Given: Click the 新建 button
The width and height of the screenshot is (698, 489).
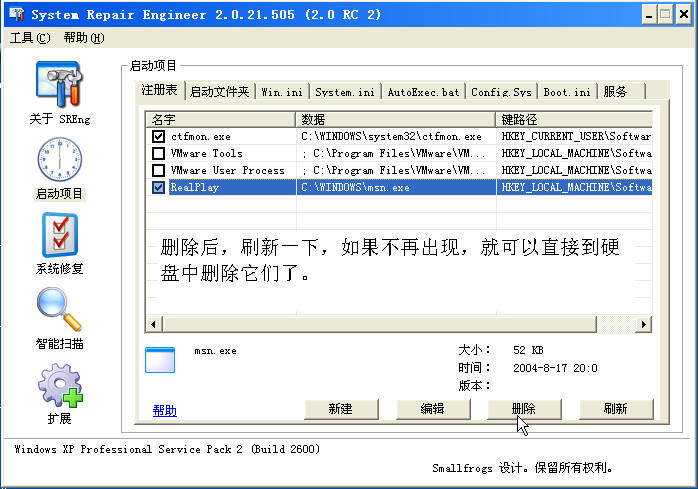Looking at the screenshot, I should 341,409.
